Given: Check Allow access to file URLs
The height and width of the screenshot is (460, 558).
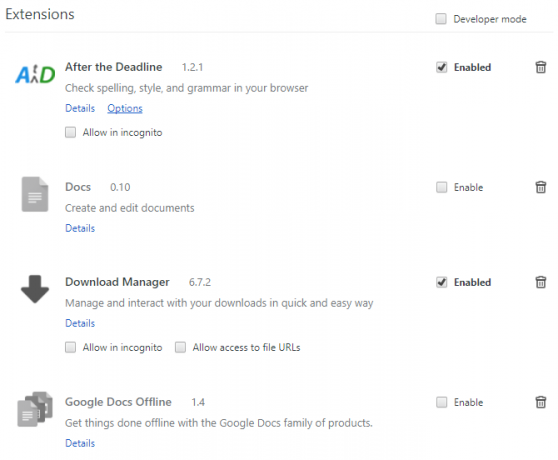Looking at the screenshot, I should coord(180,347).
